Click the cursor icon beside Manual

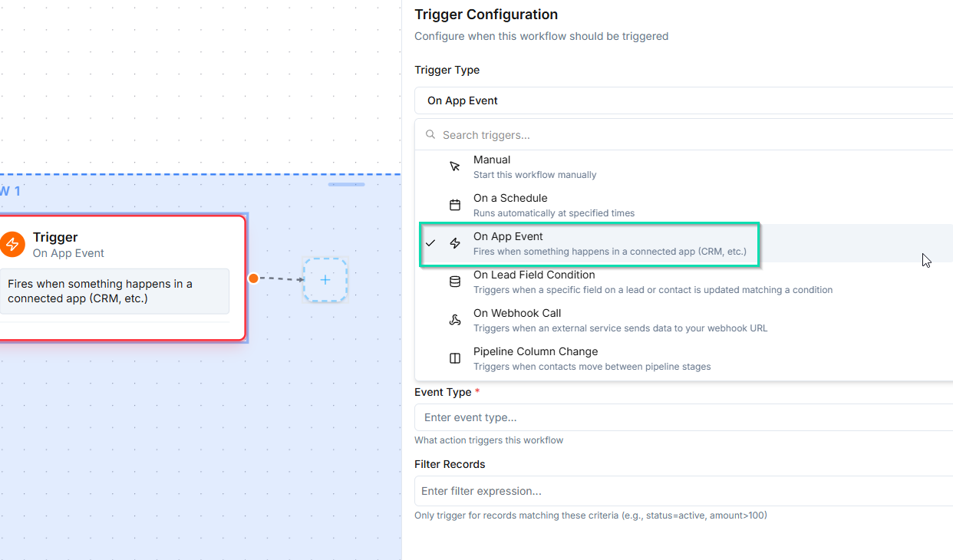pos(455,166)
